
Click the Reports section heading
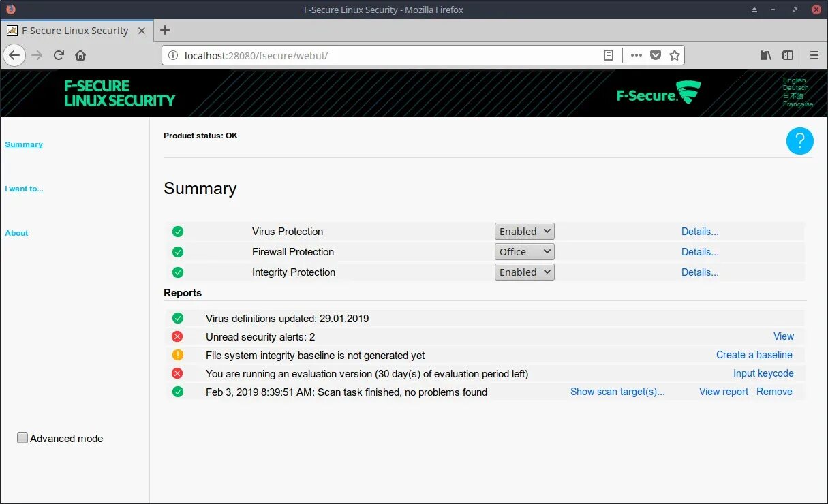tap(183, 293)
